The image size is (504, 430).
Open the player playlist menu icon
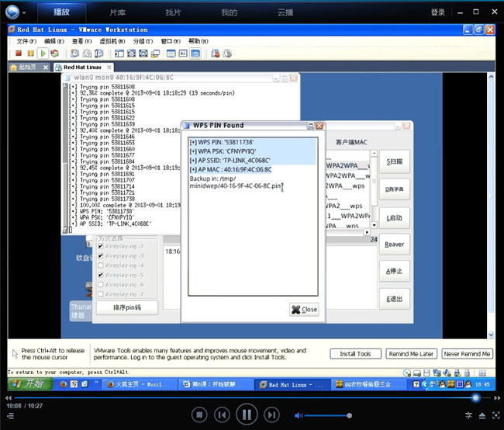tap(10, 416)
